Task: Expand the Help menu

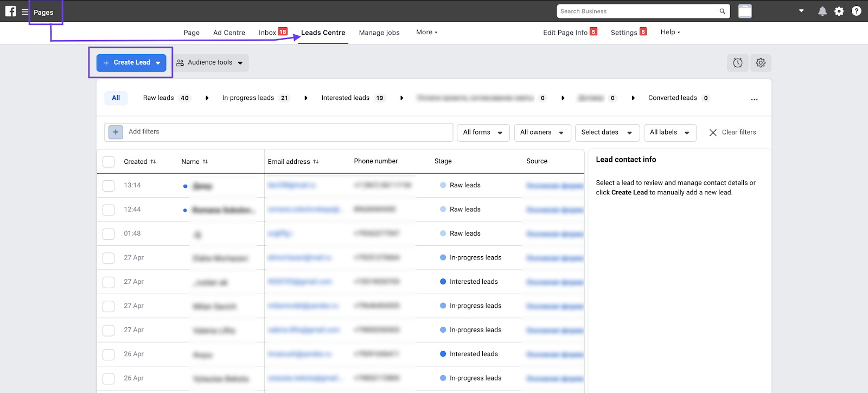Action: [670, 32]
